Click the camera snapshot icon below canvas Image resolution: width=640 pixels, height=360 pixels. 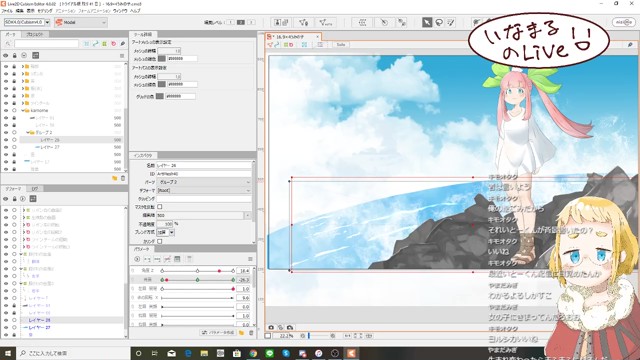(x=271, y=327)
